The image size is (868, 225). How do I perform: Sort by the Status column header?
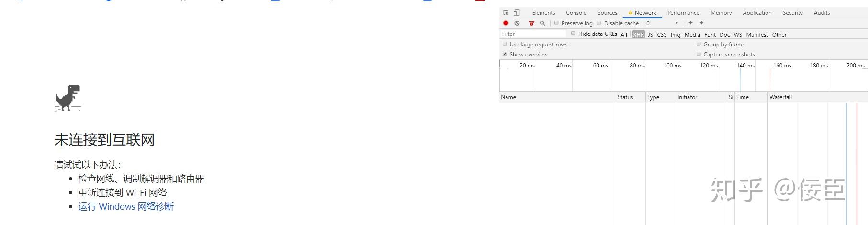(631, 97)
